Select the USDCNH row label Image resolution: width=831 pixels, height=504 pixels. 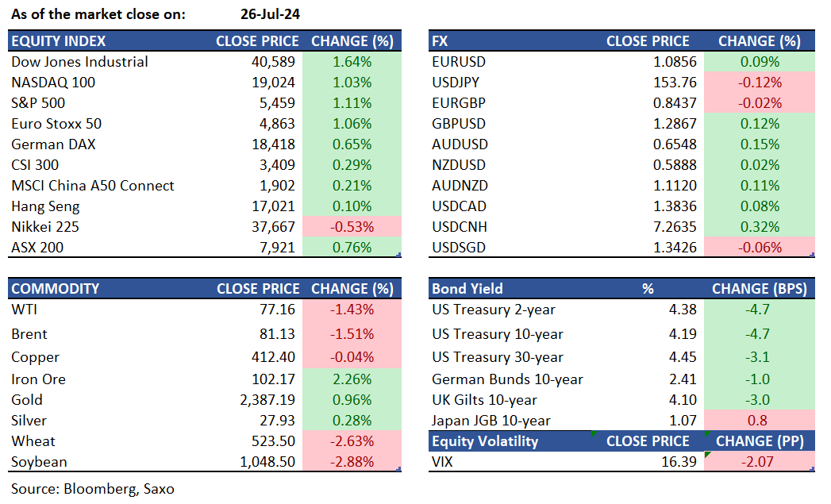459,227
